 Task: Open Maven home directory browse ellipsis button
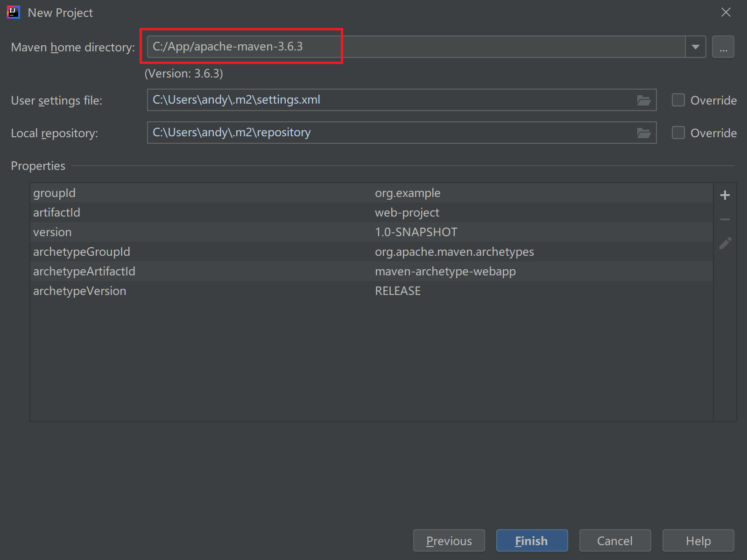point(723,47)
